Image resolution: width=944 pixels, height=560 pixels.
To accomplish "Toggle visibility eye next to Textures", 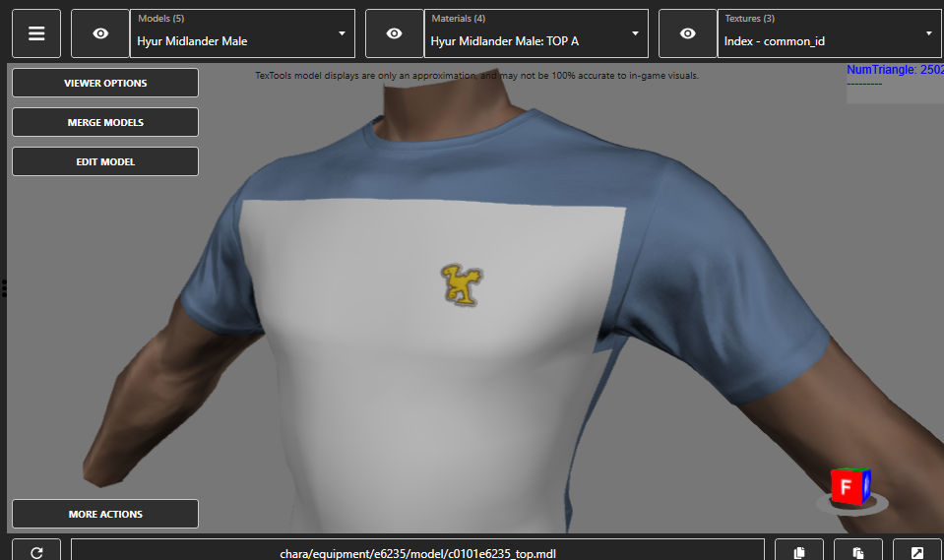I will [x=687, y=33].
